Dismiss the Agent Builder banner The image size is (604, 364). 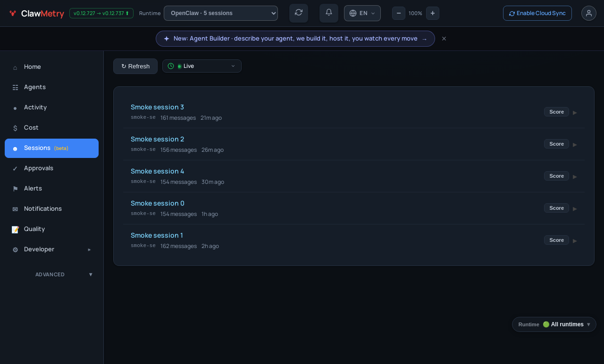point(444,39)
